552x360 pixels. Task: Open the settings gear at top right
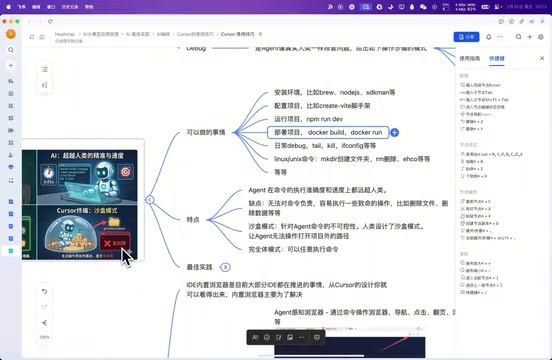[x=541, y=37]
